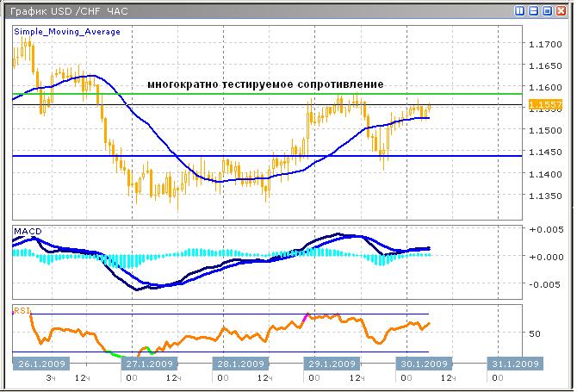Click the Simple_Moving_Average indicator label
This screenshot has height=392, width=577.
pyautogui.click(x=67, y=32)
